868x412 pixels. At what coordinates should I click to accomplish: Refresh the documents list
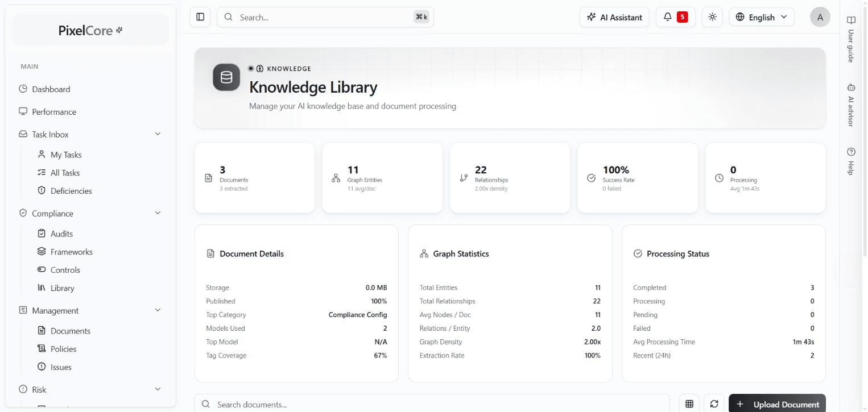[x=714, y=404]
